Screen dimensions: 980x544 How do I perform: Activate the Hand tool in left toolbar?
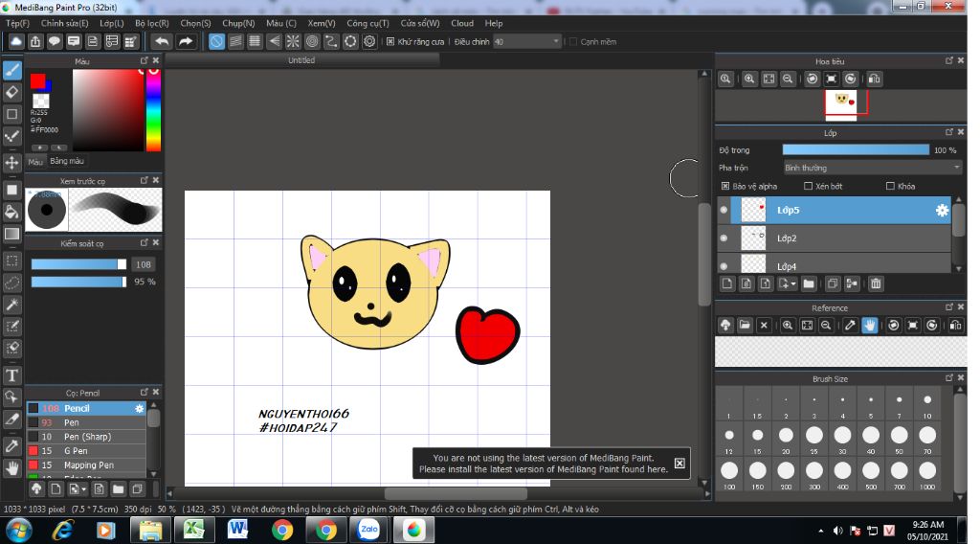11,467
